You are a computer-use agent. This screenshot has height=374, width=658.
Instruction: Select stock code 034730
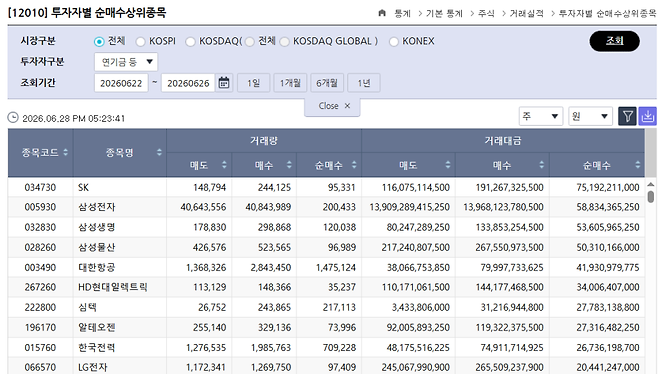click(x=40, y=187)
